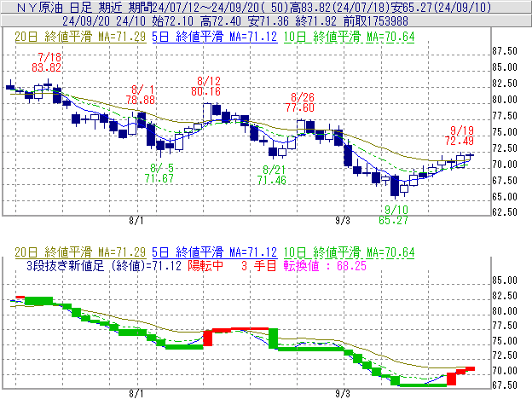Viewport: 532px width, 405px height.
Task: Click the 8/5 71.67 low label
Action: pyautogui.click(x=159, y=173)
